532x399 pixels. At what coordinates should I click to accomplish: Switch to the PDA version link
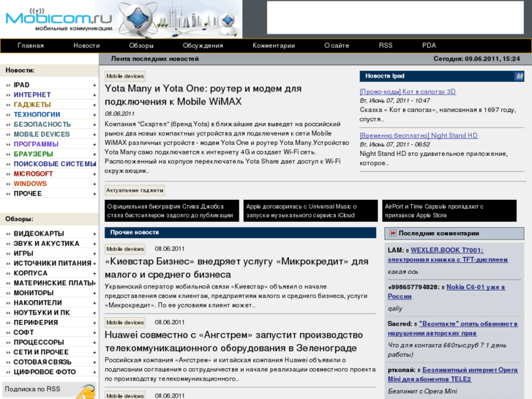(x=429, y=45)
